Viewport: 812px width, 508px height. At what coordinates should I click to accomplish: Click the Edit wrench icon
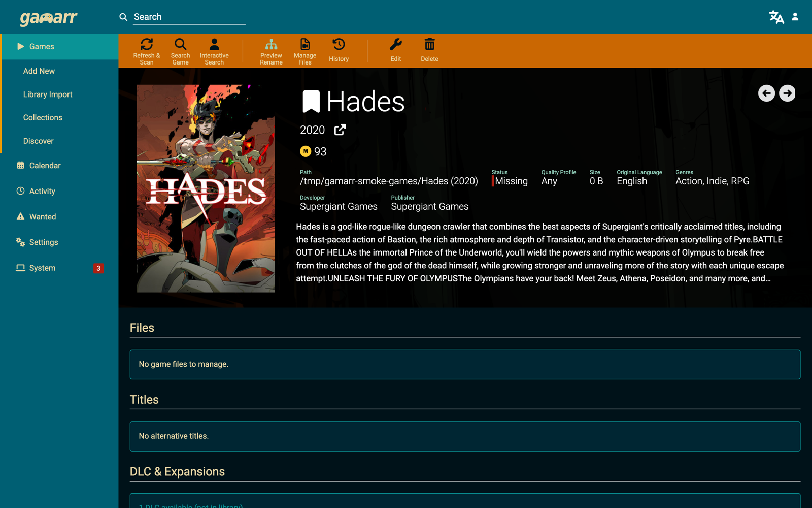pyautogui.click(x=396, y=45)
